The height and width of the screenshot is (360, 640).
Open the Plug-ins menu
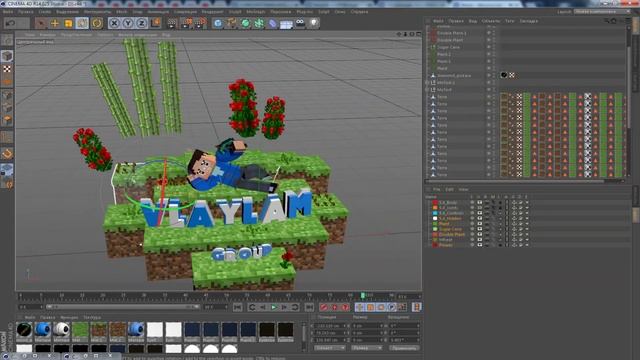[305, 12]
